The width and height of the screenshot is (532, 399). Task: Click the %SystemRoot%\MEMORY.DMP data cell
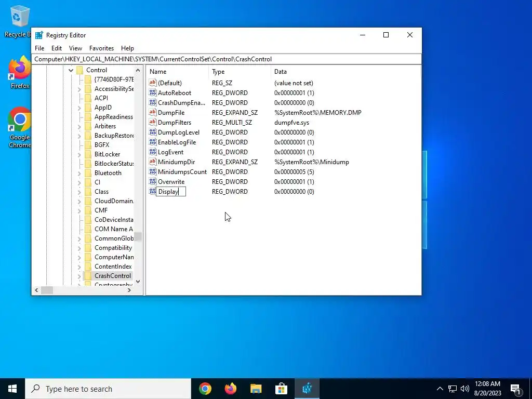click(317, 112)
